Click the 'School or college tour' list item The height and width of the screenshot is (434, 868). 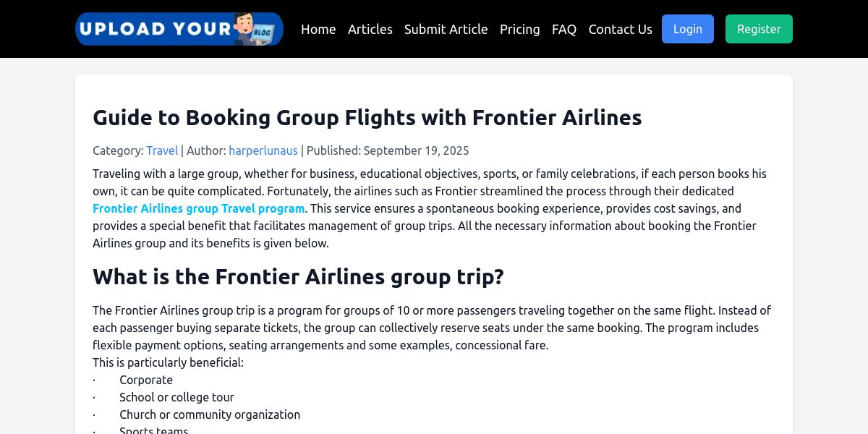(x=176, y=397)
